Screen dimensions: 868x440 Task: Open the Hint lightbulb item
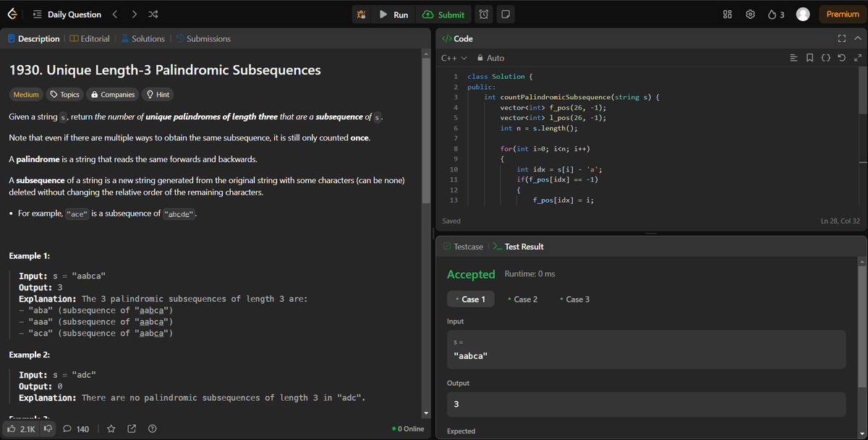coord(156,94)
